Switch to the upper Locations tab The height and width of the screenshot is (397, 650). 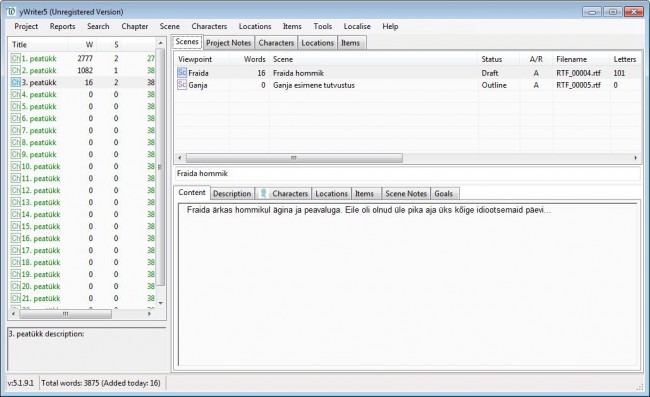pyautogui.click(x=318, y=43)
